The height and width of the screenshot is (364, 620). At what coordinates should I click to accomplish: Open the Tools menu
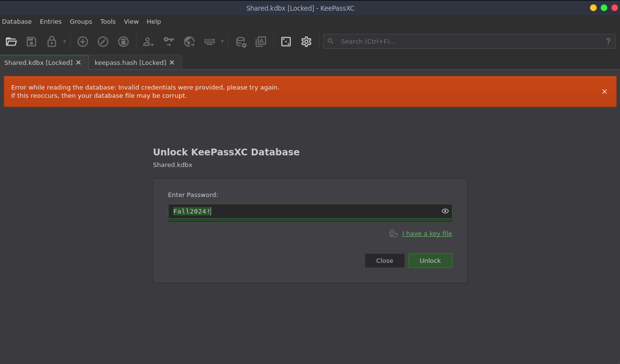pyautogui.click(x=108, y=22)
